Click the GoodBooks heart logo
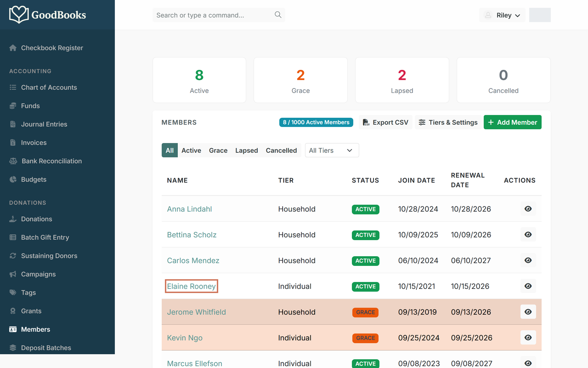This screenshot has width=588, height=368. tap(19, 15)
